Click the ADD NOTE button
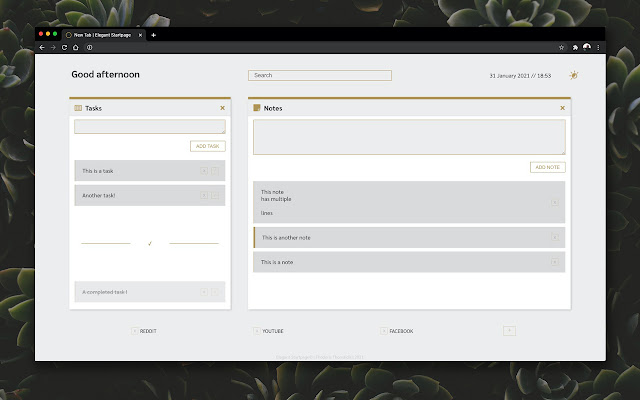Screen dimensions: 640x400 (x=548, y=167)
